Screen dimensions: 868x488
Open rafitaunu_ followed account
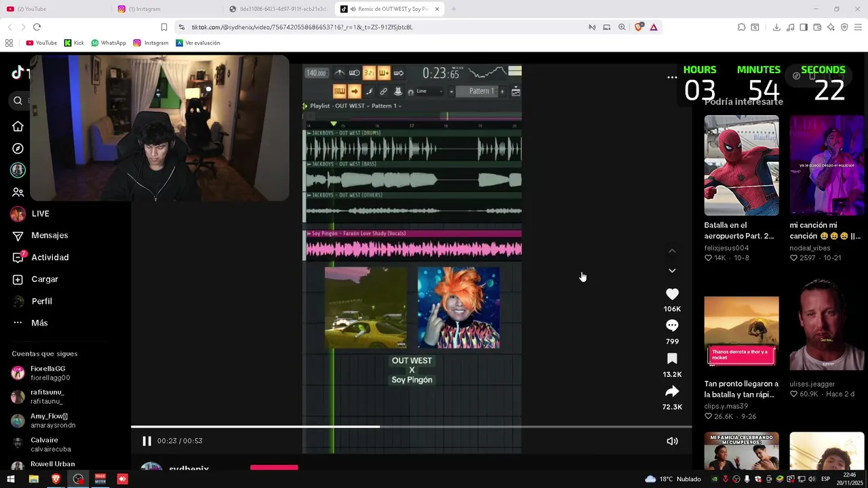pos(38,396)
